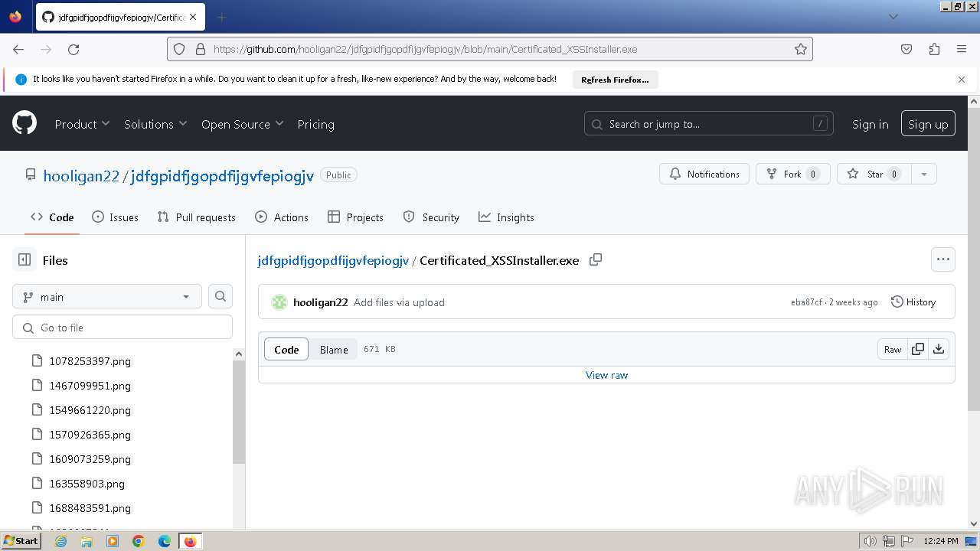
Task: Open the hooligan22 owner profile link
Action: (x=81, y=175)
